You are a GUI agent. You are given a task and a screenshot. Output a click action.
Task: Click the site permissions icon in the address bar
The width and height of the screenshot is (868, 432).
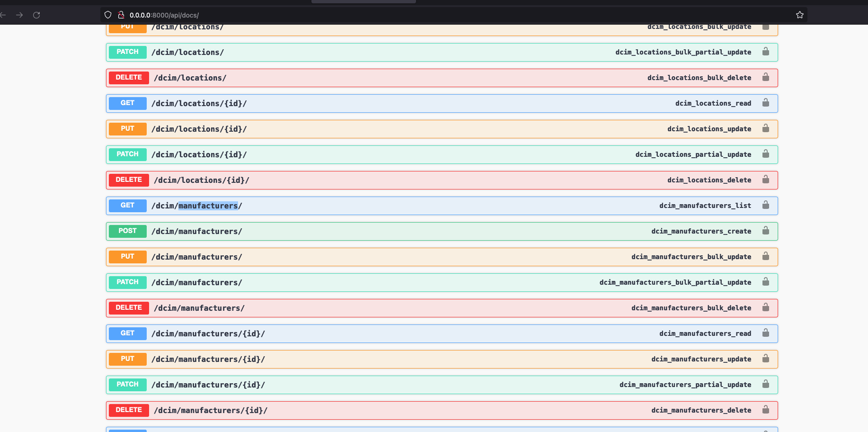point(121,15)
